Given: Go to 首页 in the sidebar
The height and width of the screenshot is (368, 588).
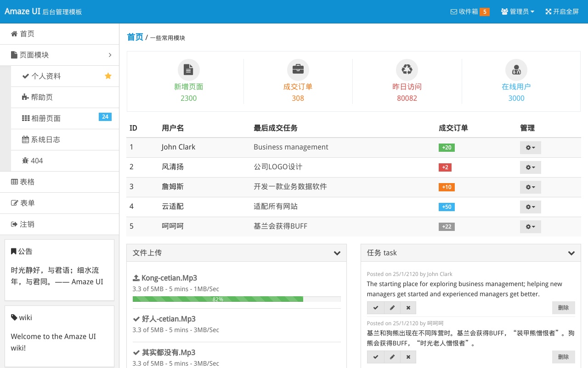Looking at the screenshot, I should [59, 34].
